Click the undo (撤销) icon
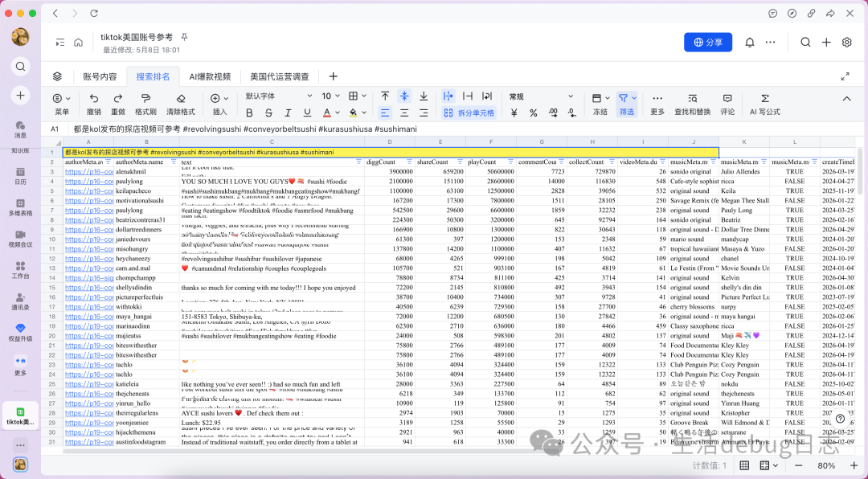Screen dimensions: 868x479 (x=93, y=99)
